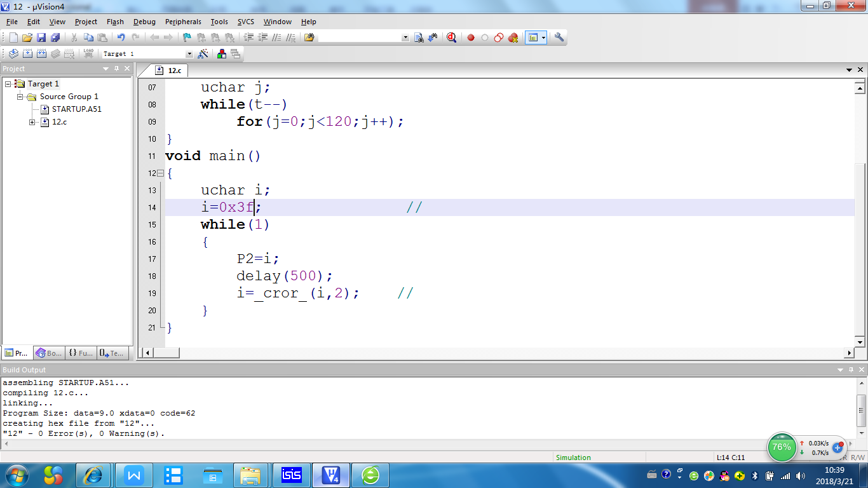The image size is (868, 488).
Task: Insert a breakpoint with the red dot icon
Action: click(x=471, y=37)
